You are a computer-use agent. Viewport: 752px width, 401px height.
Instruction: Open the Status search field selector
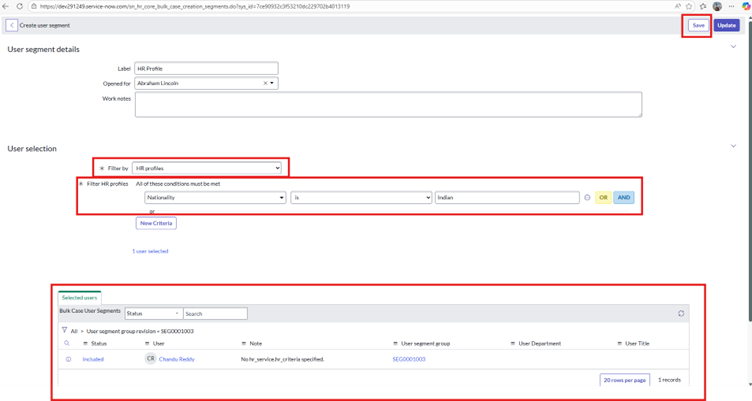coord(152,313)
